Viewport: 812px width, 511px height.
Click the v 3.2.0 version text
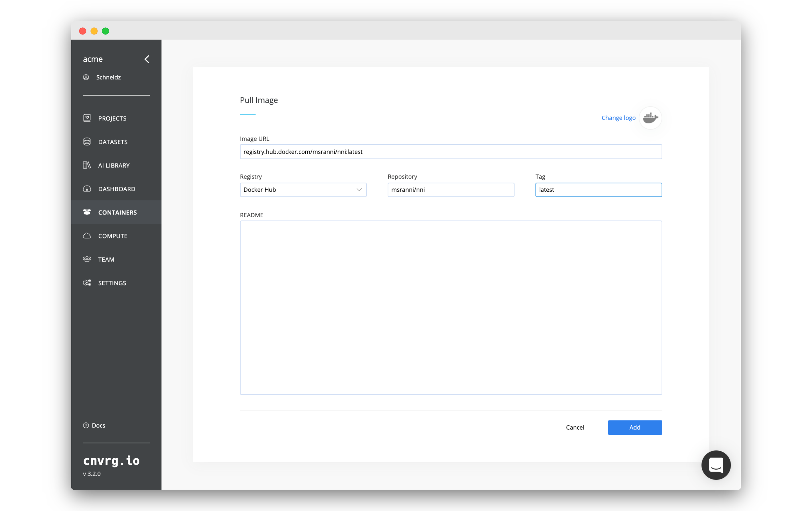92,474
